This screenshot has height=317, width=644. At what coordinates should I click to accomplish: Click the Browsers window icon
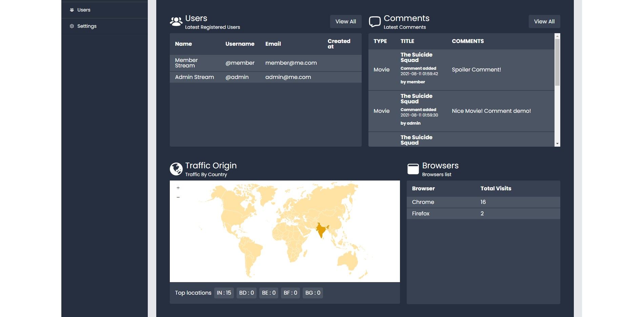pyautogui.click(x=413, y=169)
